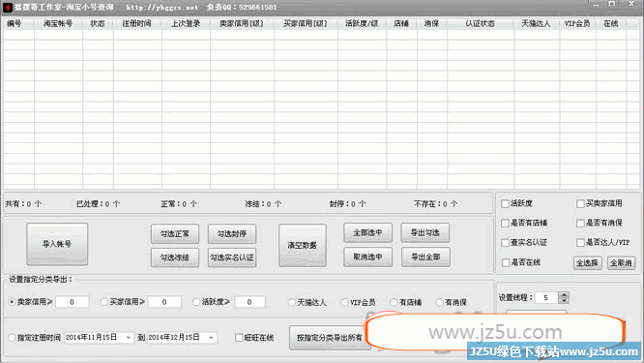Select the 有店铺 radio button
Image resolution: width=644 pixels, height=363 pixels.
pyautogui.click(x=394, y=302)
